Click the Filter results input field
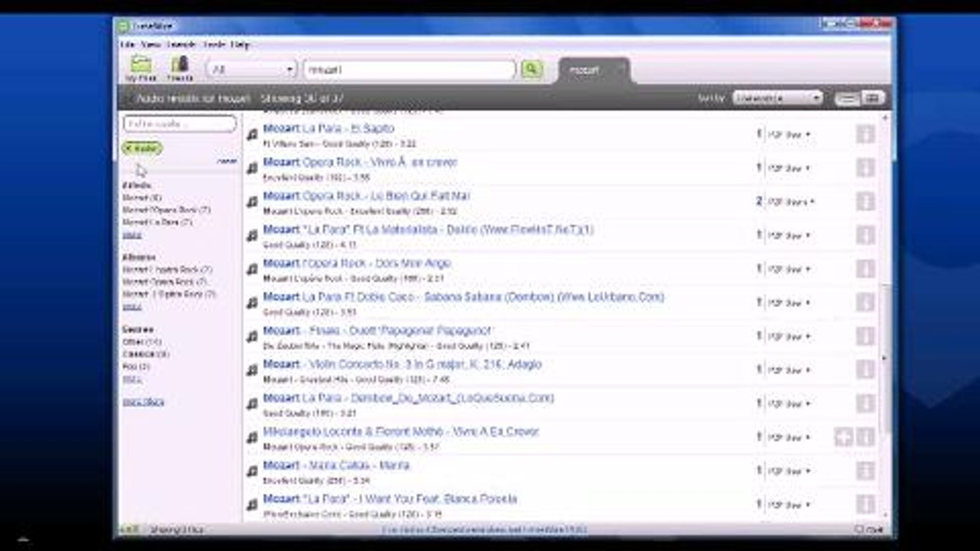Viewport: 980px width, 551px height. 180,124
